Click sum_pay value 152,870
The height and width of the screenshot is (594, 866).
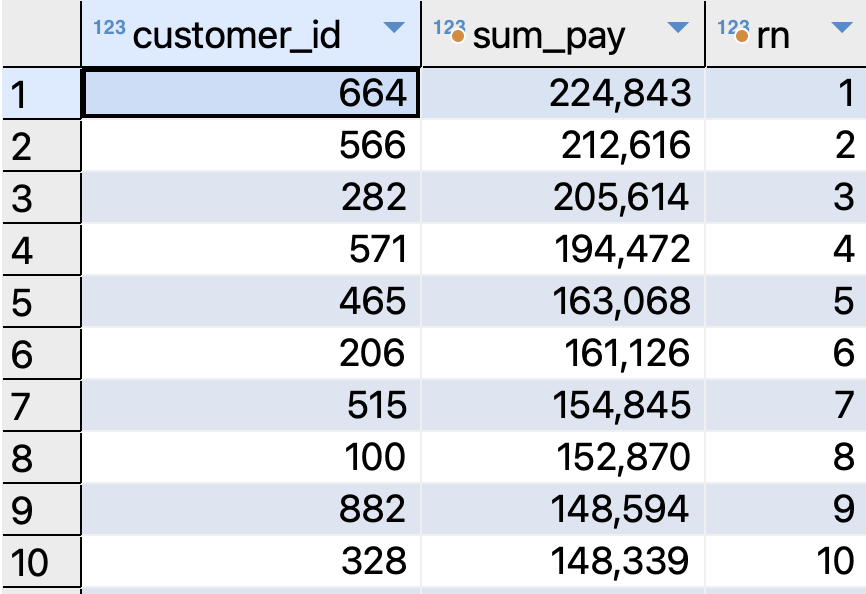(x=623, y=457)
